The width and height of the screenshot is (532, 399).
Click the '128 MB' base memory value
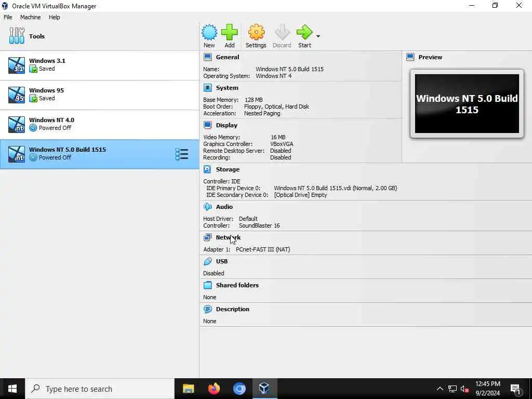pyautogui.click(x=254, y=100)
